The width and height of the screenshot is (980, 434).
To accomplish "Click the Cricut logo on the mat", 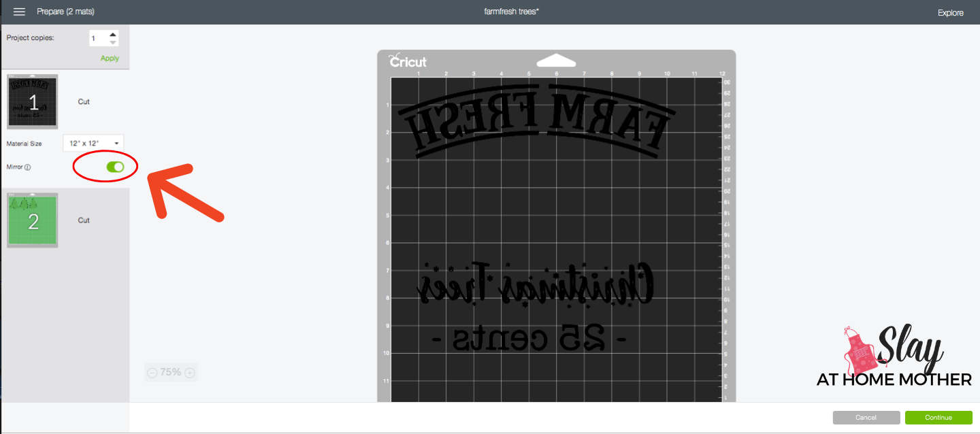I will pos(408,61).
